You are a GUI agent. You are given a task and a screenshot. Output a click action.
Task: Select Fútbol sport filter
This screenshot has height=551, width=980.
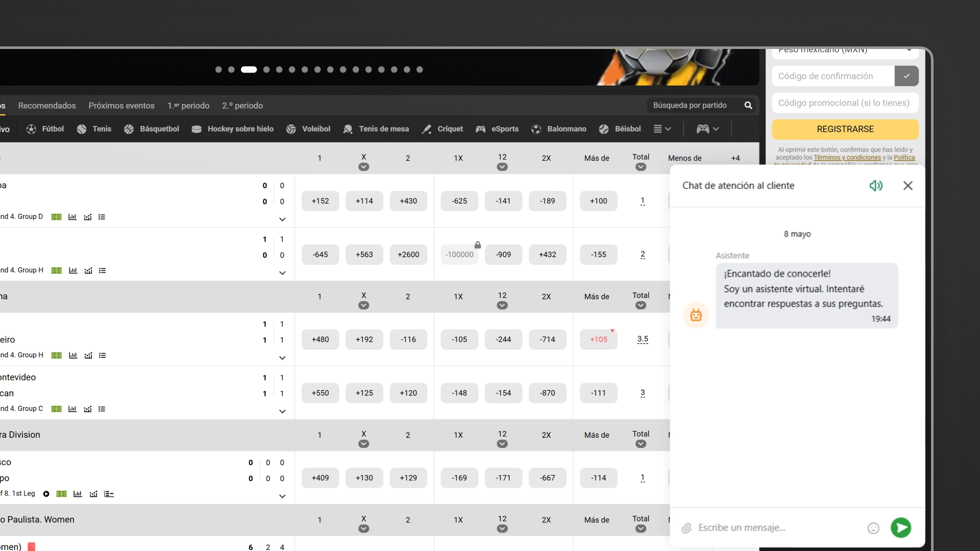click(x=45, y=129)
